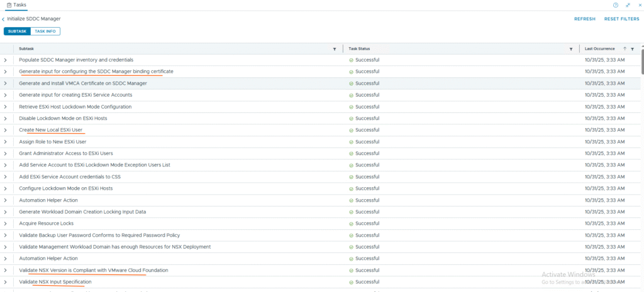Click the Reset Filters button
Screen dimensions: 644x292
tap(621, 19)
